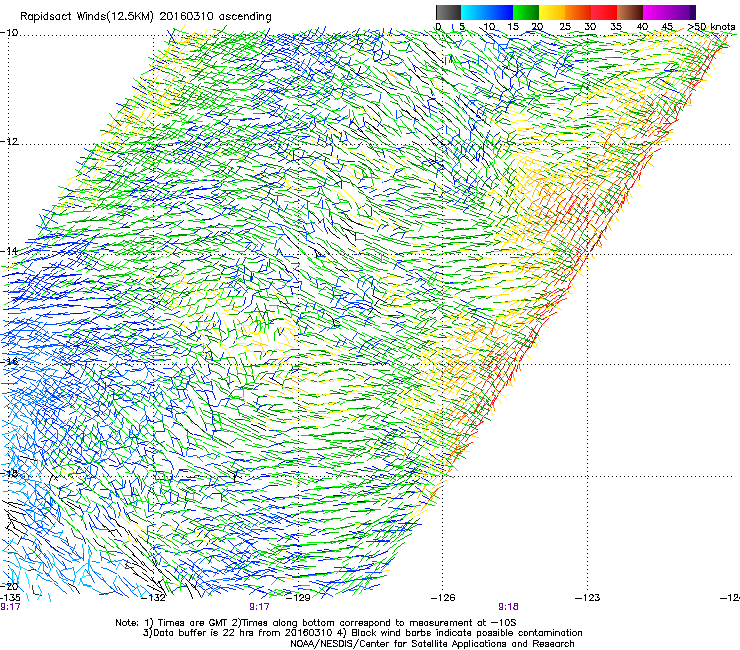Select the "-10" latitude axis label
The width and height of the screenshot is (740, 650).
pyautogui.click(x=9, y=33)
